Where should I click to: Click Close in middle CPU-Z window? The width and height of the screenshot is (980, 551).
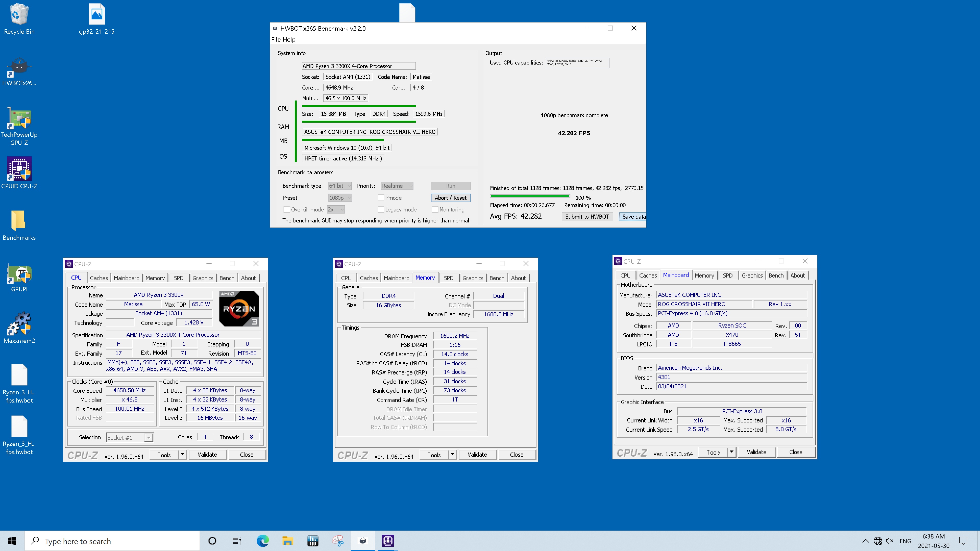516,454
